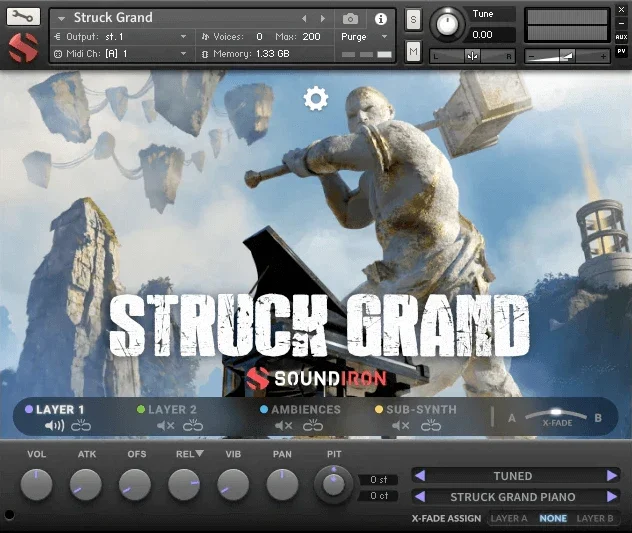The height and width of the screenshot is (533, 632).
Task: Click the black dot bottom-left corner
Action: point(9,514)
